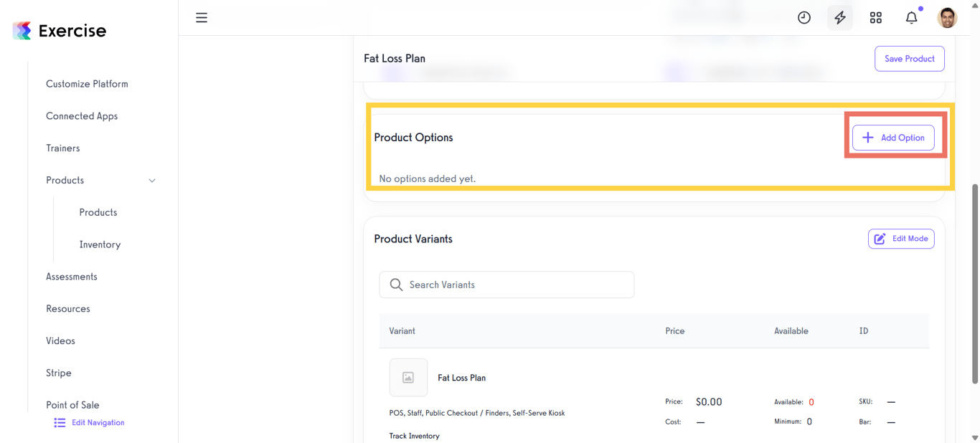Open the Customize Platform settings
Image resolution: width=980 pixels, height=443 pixels.
(87, 84)
